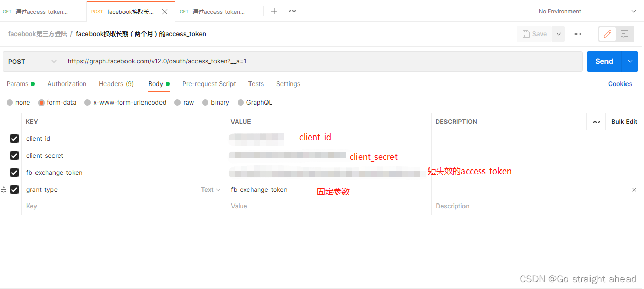Select the Body tab
644x289 pixels.
[159, 84]
